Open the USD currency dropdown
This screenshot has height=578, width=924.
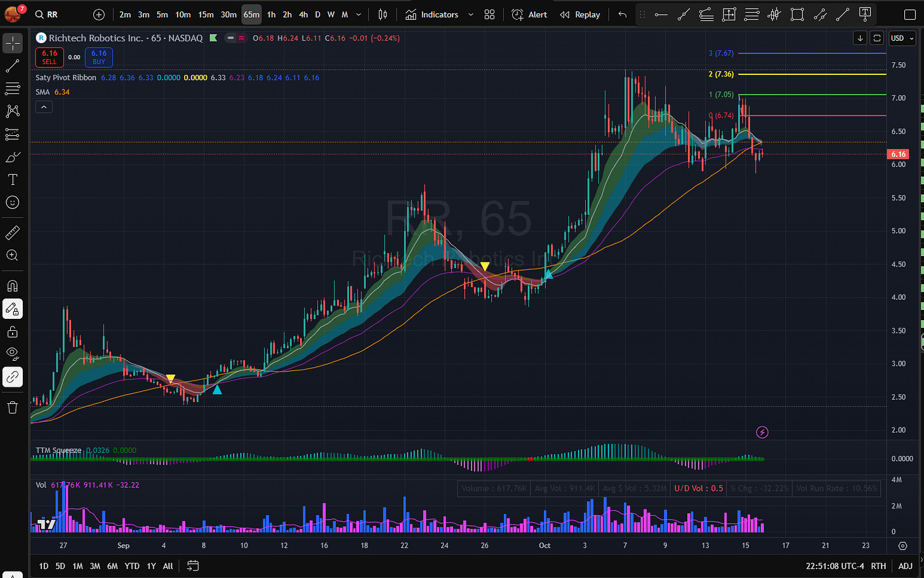[902, 38]
